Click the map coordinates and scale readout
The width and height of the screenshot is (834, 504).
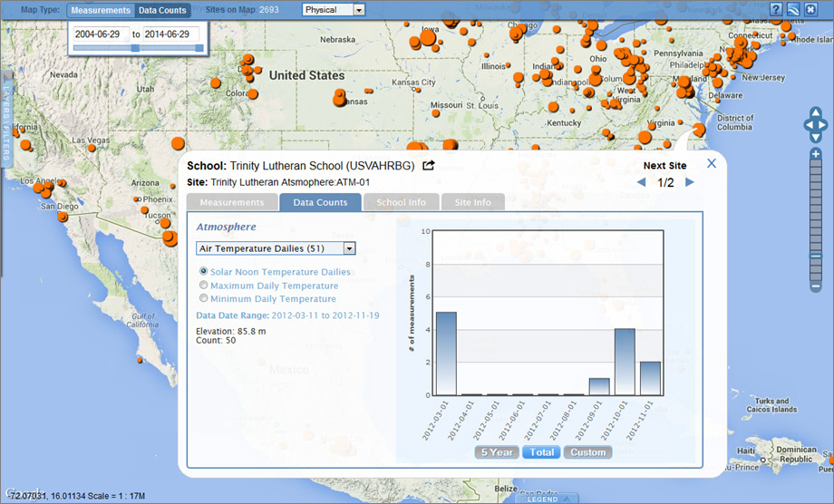click(x=77, y=496)
